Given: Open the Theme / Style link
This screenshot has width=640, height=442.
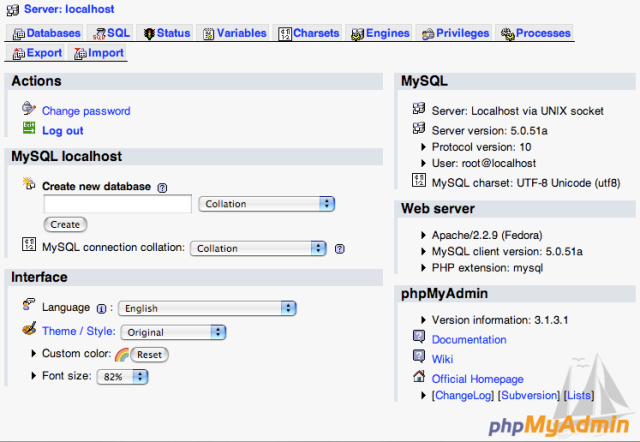Looking at the screenshot, I should [79, 331].
